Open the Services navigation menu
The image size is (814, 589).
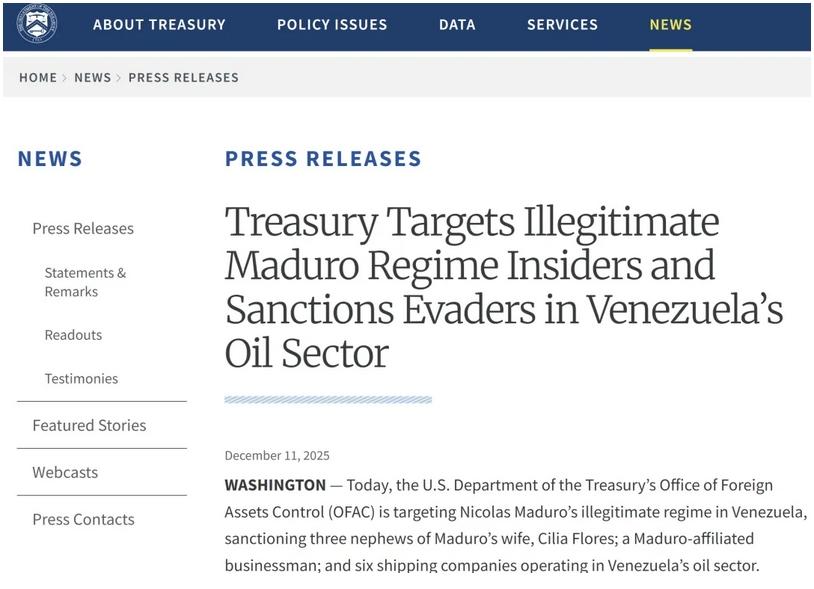(x=562, y=25)
